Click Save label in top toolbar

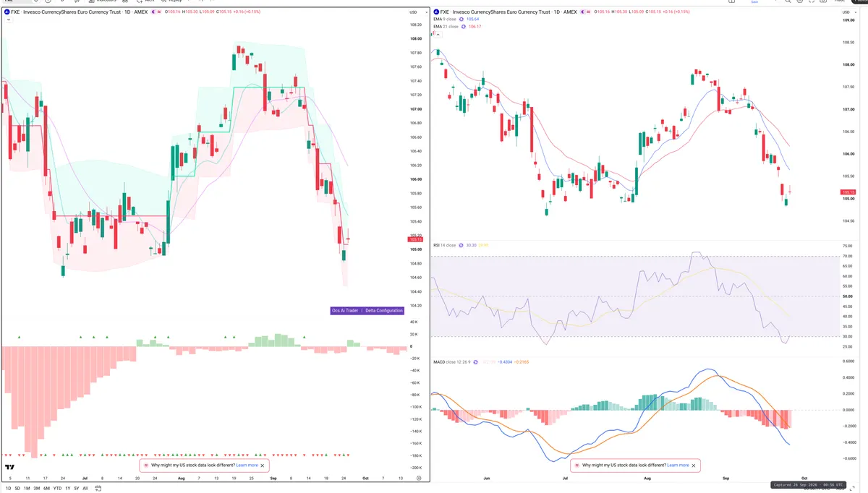(755, 2)
